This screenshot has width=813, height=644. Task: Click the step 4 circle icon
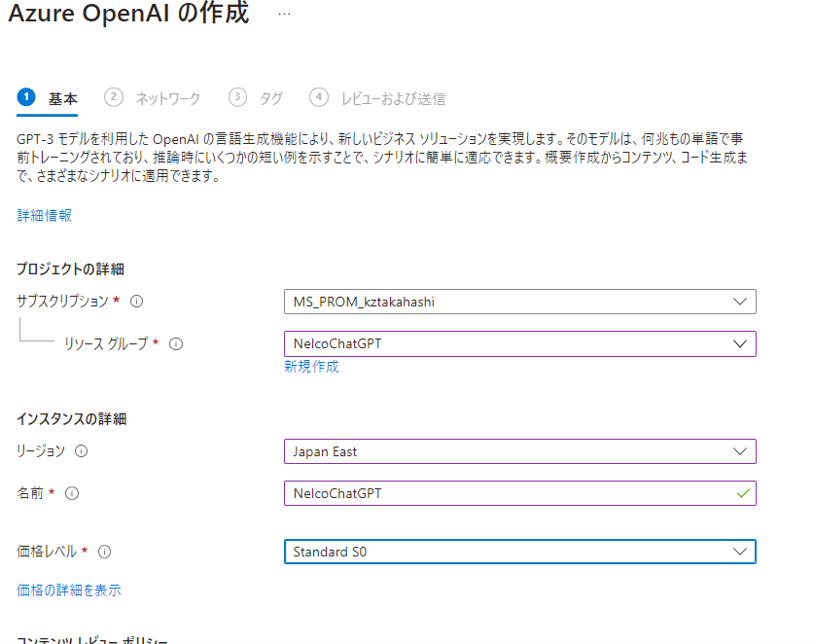(x=319, y=97)
